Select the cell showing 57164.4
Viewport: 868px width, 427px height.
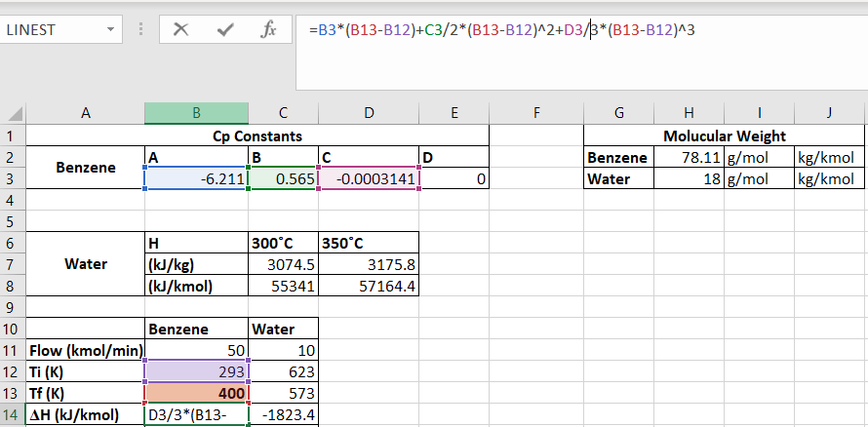click(368, 286)
